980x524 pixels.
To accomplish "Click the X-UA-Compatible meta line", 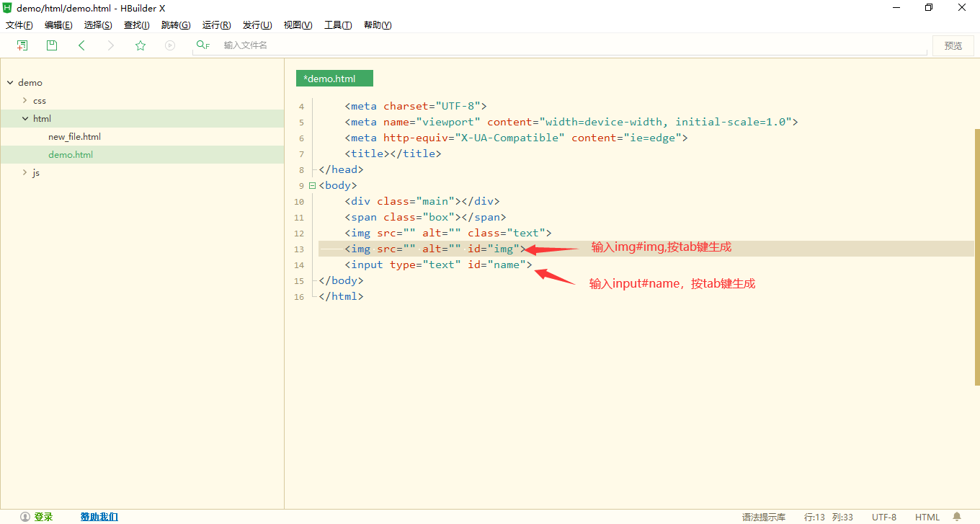I will pyautogui.click(x=516, y=138).
